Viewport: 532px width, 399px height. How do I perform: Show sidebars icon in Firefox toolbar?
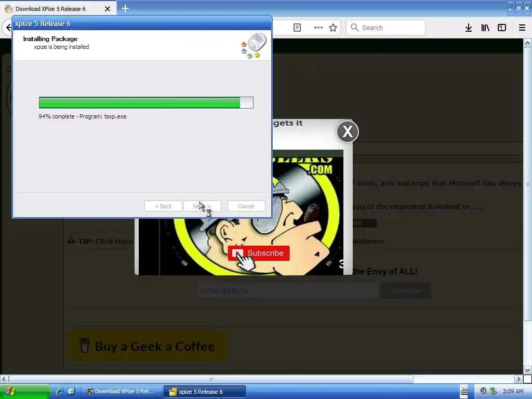point(502,28)
